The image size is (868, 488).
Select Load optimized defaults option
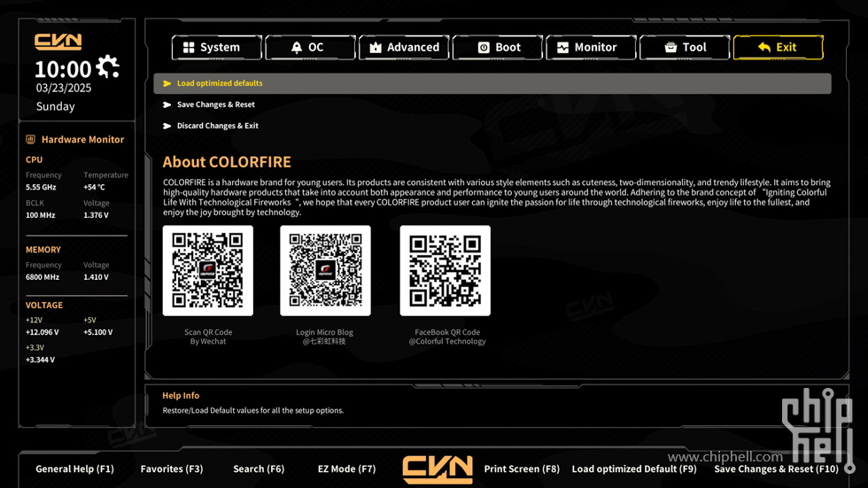(x=492, y=83)
